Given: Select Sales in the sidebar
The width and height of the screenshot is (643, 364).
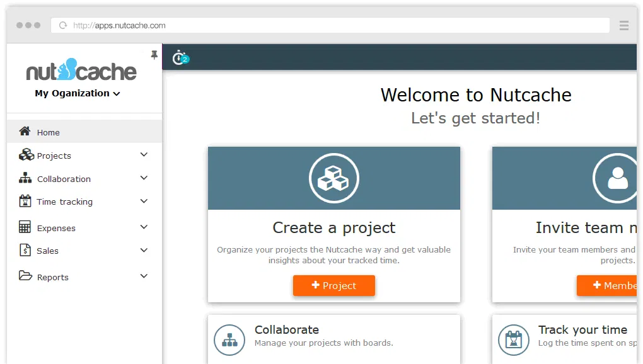Looking at the screenshot, I should (47, 251).
